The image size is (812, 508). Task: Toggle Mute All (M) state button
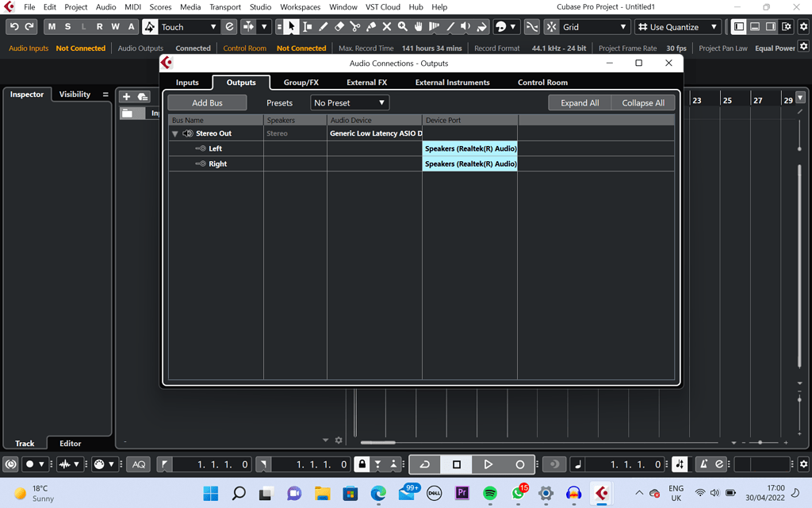pyautogui.click(x=52, y=27)
